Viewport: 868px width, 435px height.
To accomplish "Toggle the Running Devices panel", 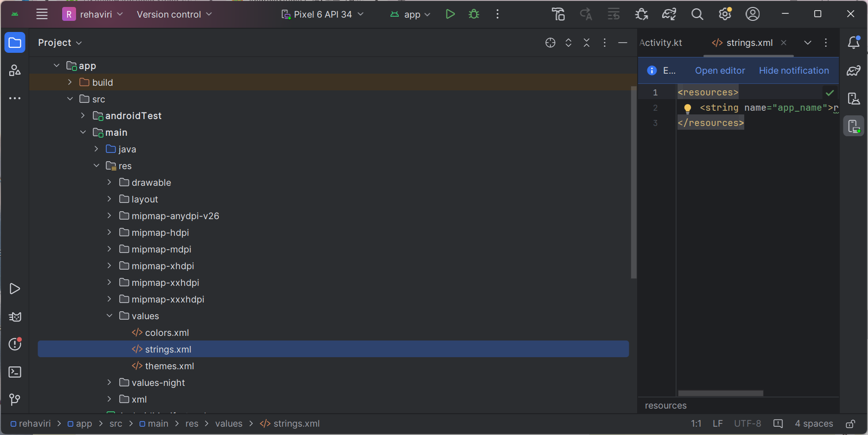I will tap(854, 126).
